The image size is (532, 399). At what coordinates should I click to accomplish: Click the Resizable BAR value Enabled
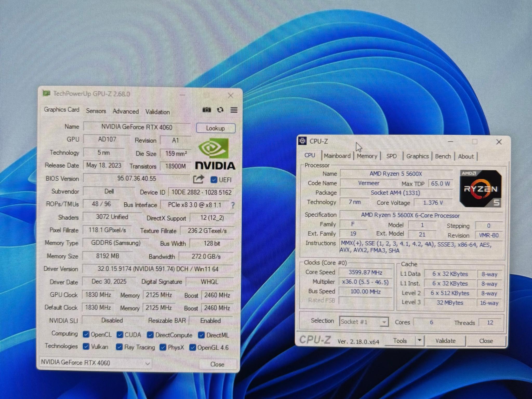click(x=211, y=321)
